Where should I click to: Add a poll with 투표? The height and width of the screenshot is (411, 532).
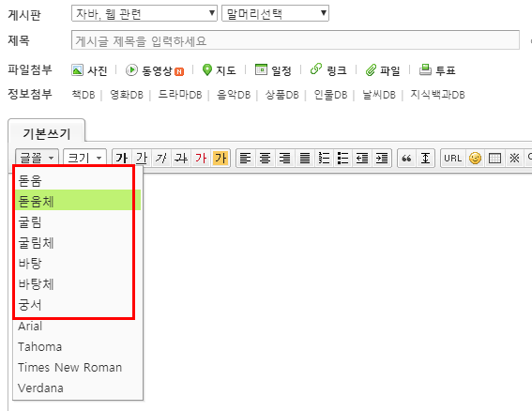point(437,70)
